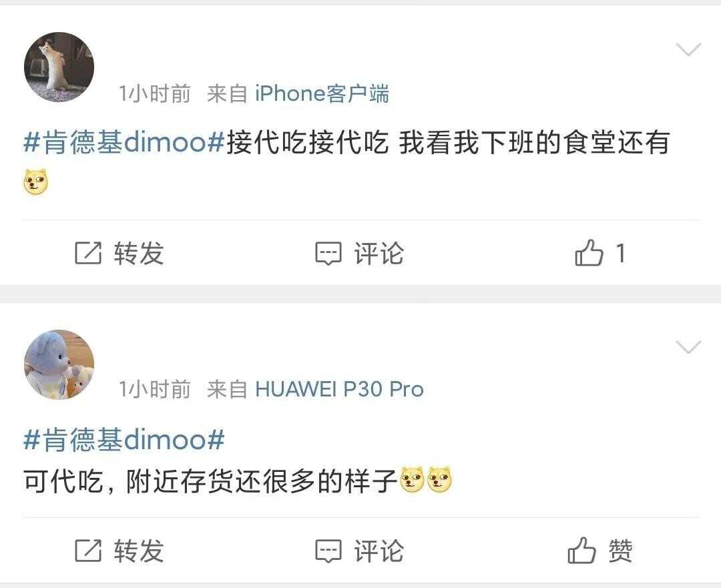
Task: Open the blue teddy bear avatar profile
Action: (x=59, y=364)
